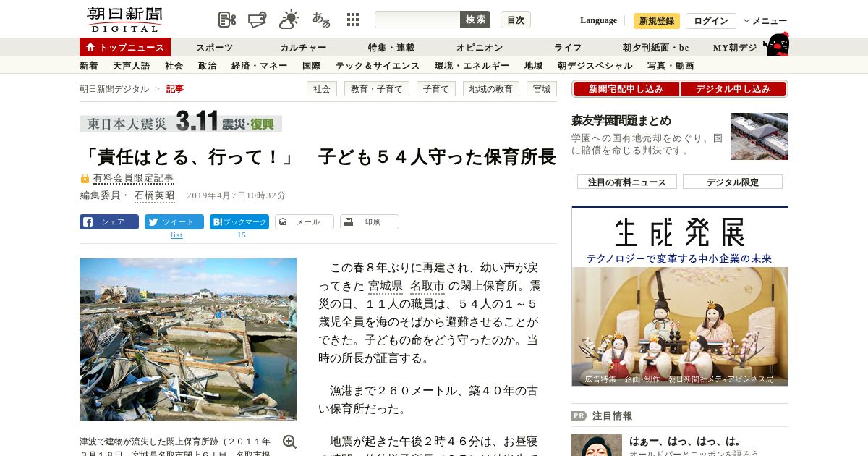Image resolution: width=868 pixels, height=456 pixels.
Task: Open テック＆サイエンス in sub menu
Action: click(378, 66)
